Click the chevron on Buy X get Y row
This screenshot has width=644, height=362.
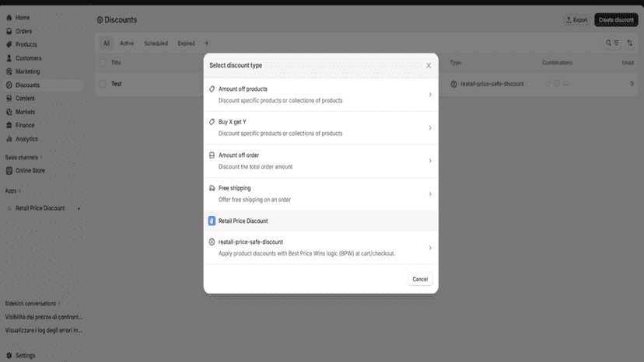tap(430, 127)
